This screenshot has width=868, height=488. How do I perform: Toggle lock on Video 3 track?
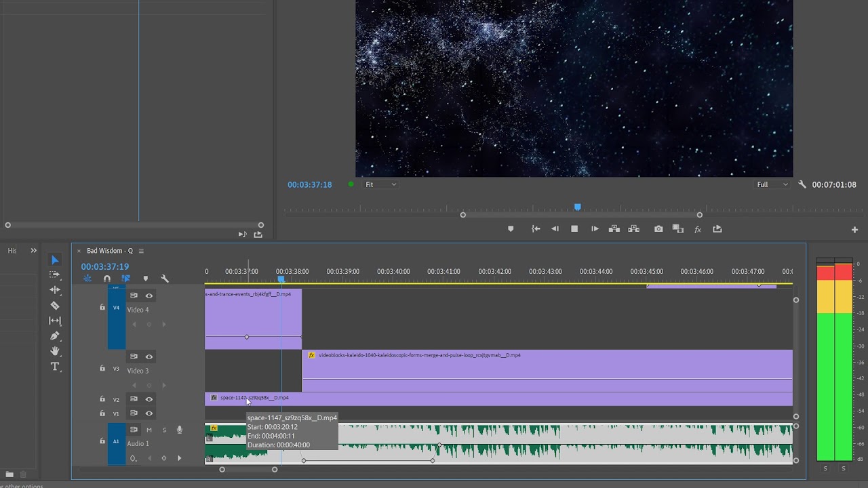(102, 369)
